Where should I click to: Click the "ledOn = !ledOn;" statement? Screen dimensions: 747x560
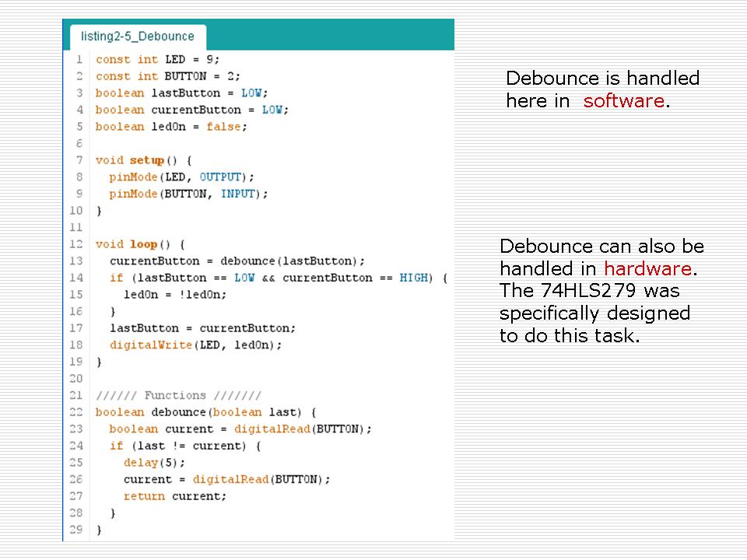[x=175, y=295]
